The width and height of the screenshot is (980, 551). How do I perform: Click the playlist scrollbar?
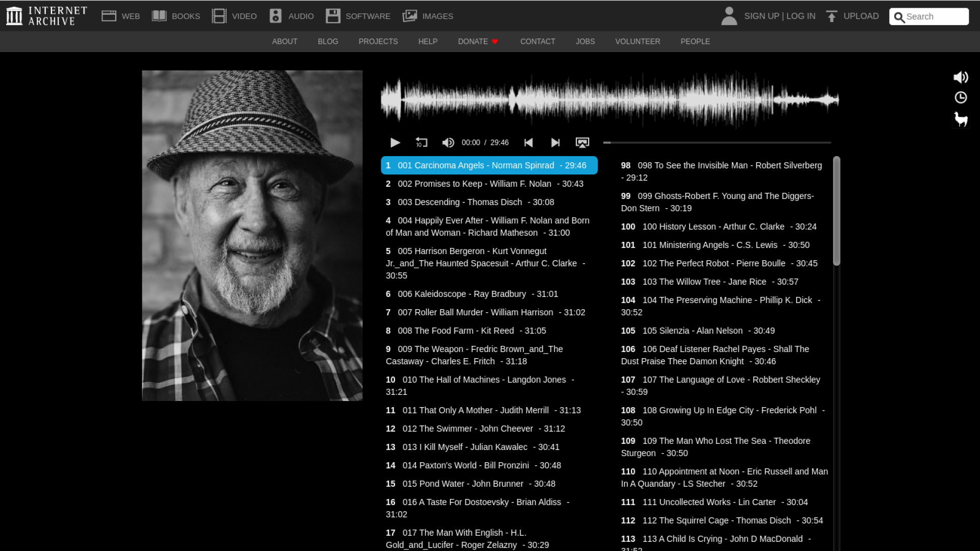(836, 211)
